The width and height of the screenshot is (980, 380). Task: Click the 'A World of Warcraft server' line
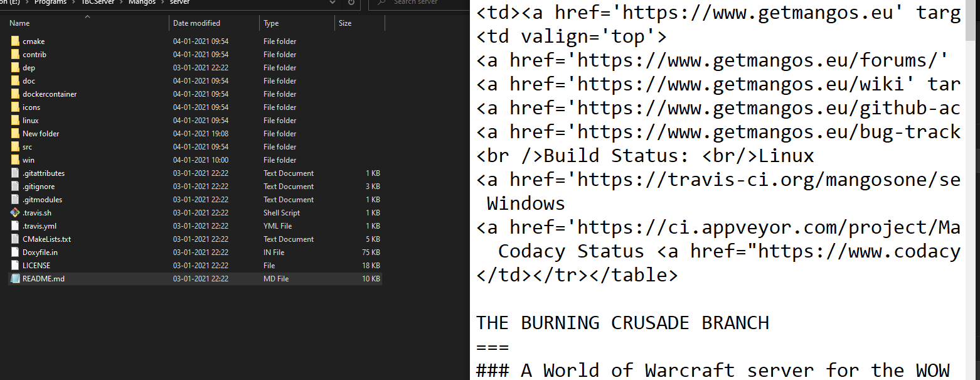point(713,371)
